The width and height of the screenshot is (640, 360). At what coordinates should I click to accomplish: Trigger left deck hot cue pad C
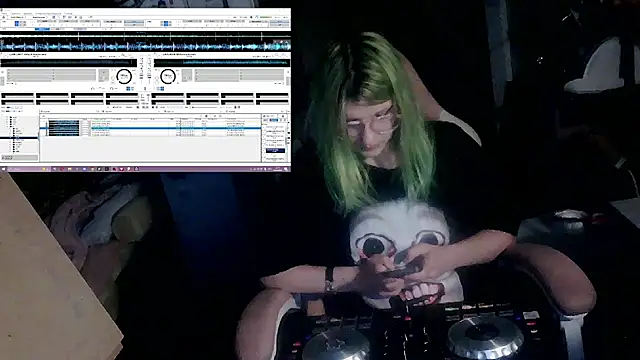coord(87,96)
